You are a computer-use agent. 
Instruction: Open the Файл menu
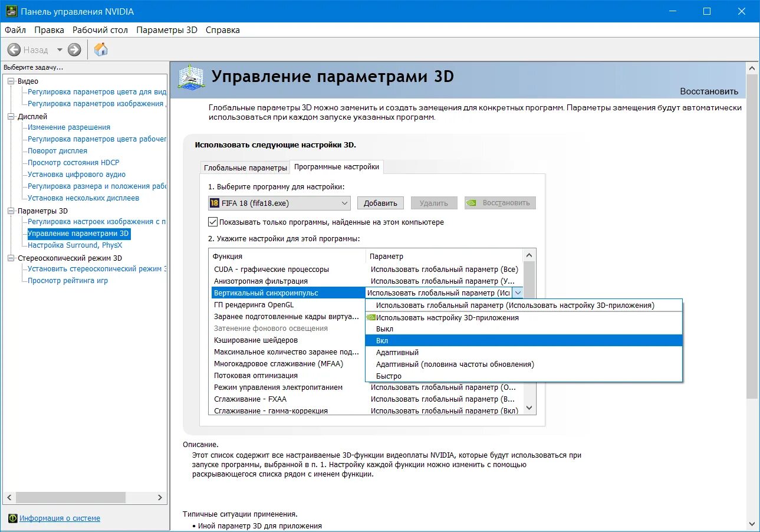click(x=15, y=30)
